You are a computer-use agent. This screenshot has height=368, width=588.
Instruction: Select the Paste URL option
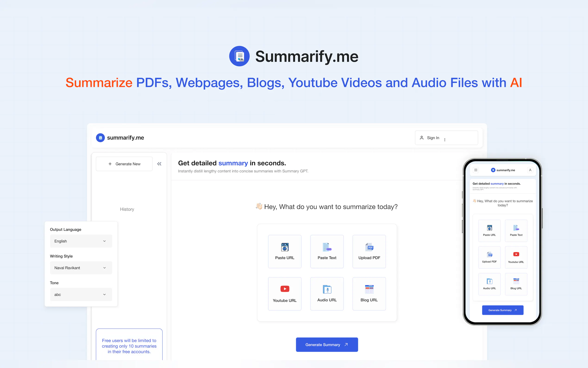coord(285,251)
